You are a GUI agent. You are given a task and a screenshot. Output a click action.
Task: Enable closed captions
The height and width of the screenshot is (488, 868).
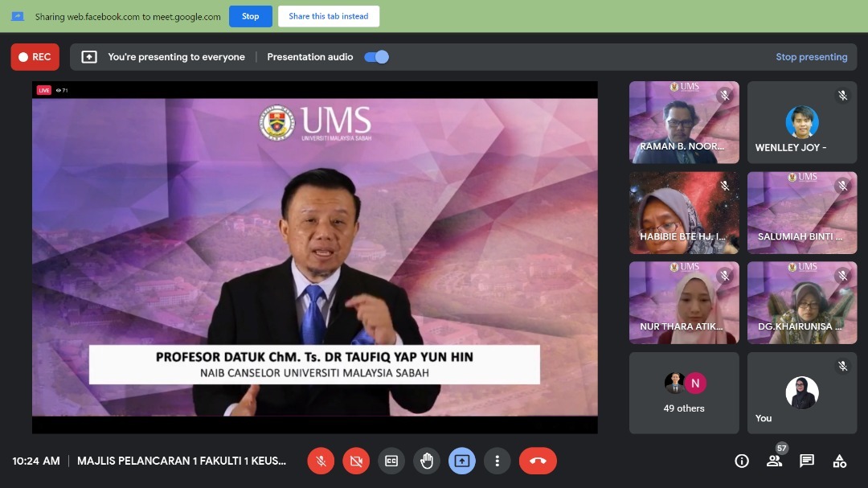[391, 461]
